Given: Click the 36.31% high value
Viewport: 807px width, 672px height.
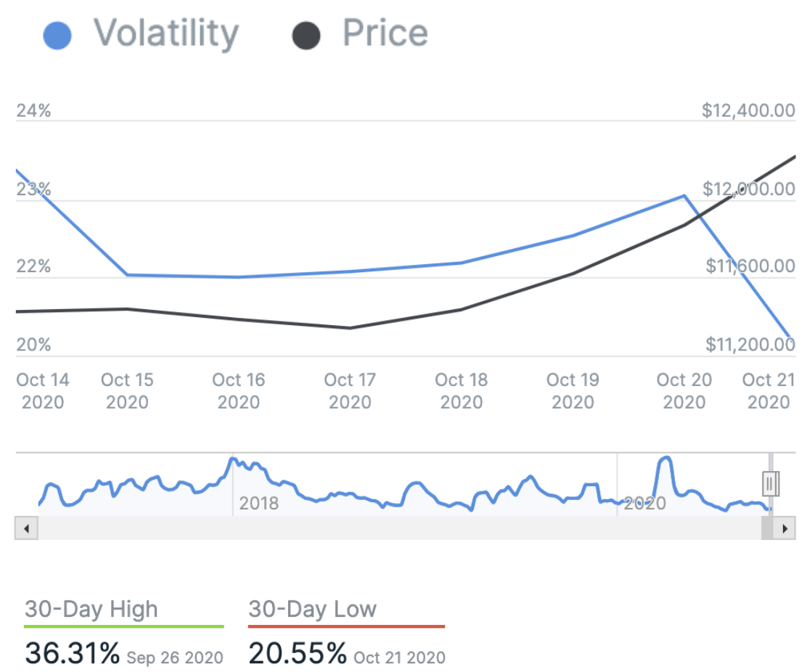Looking at the screenshot, I should [x=73, y=654].
